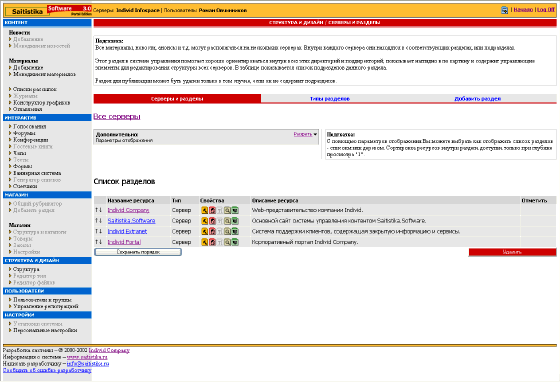Click red icon in Individ Extranet row
Image resolution: width=560 pixels, height=382 pixels.
tap(212, 231)
